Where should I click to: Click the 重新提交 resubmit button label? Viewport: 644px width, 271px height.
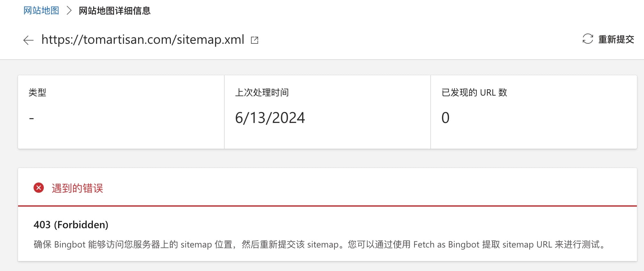coord(616,39)
